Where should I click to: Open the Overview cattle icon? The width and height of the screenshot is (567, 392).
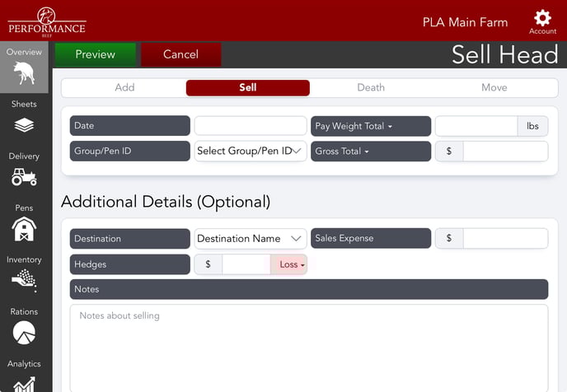(x=25, y=74)
